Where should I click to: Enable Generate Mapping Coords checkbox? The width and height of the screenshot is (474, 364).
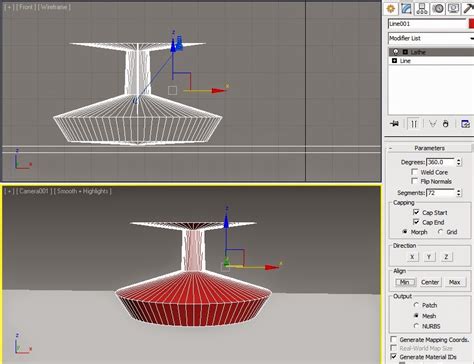[x=394, y=339]
